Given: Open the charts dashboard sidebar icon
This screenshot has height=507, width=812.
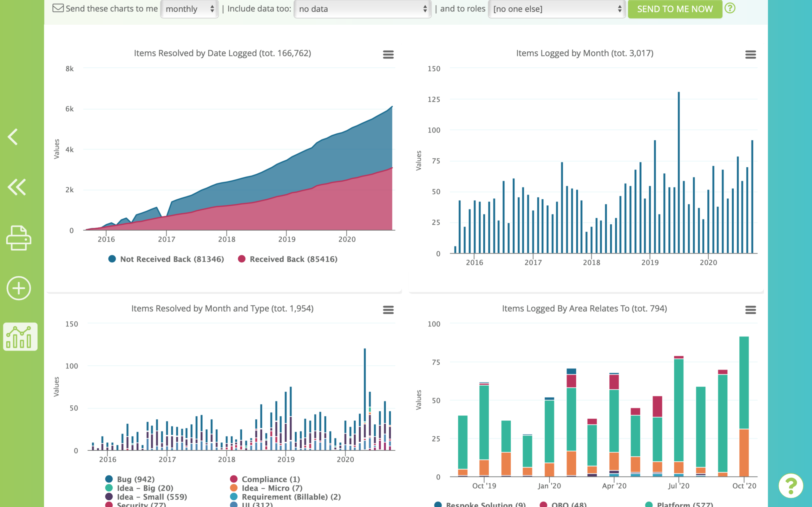Looking at the screenshot, I should coord(20,337).
